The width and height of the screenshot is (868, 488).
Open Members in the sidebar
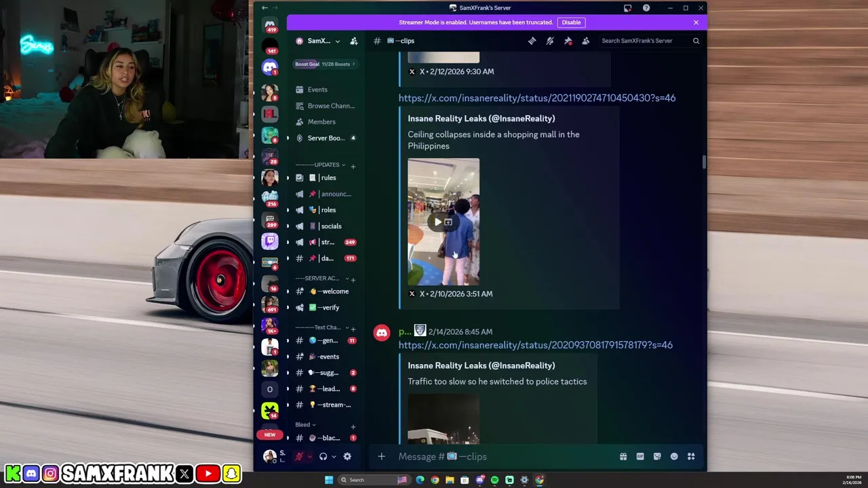coord(325,122)
